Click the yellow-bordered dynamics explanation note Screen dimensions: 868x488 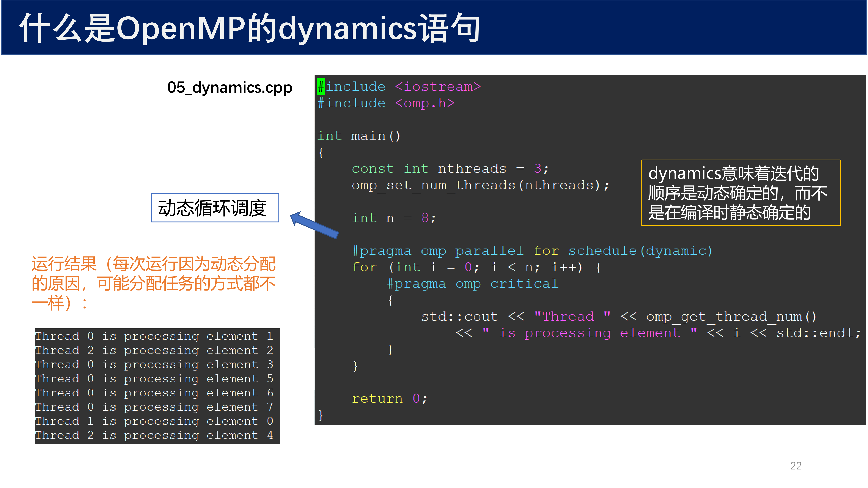741,193
